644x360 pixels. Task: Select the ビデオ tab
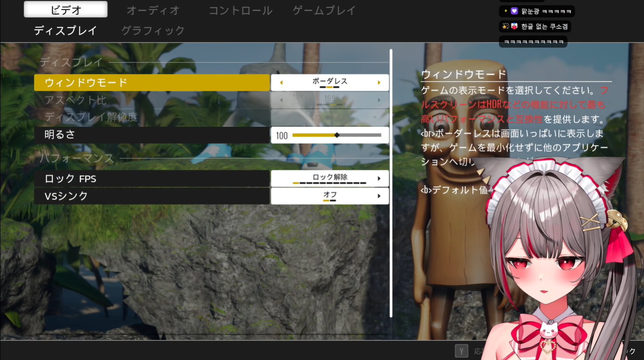point(66,10)
